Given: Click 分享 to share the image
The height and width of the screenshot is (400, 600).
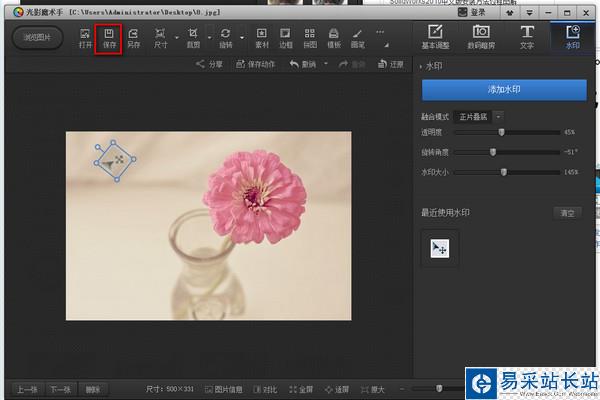Looking at the screenshot, I should coord(209,64).
